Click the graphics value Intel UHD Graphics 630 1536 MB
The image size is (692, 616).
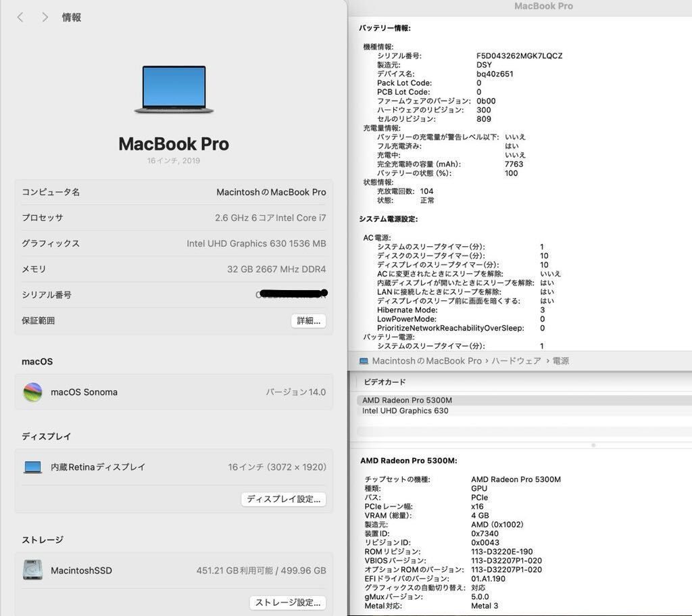(256, 243)
